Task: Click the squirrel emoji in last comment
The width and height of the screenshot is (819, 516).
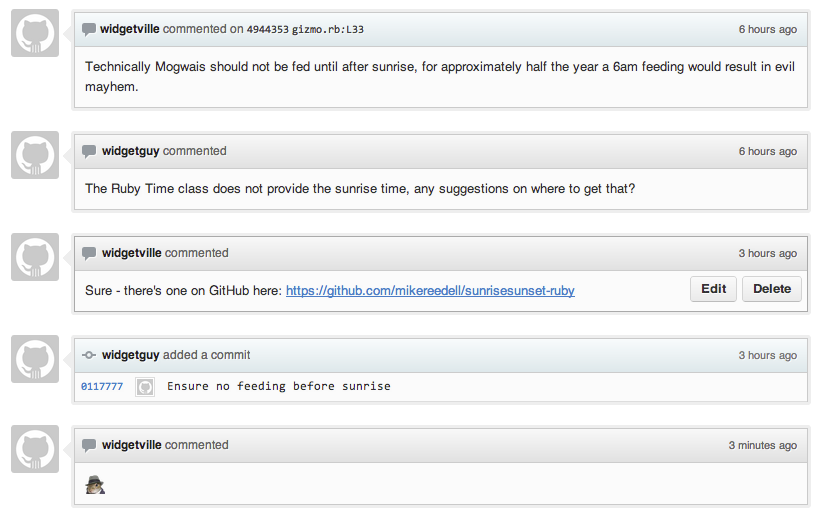Action: point(95,485)
